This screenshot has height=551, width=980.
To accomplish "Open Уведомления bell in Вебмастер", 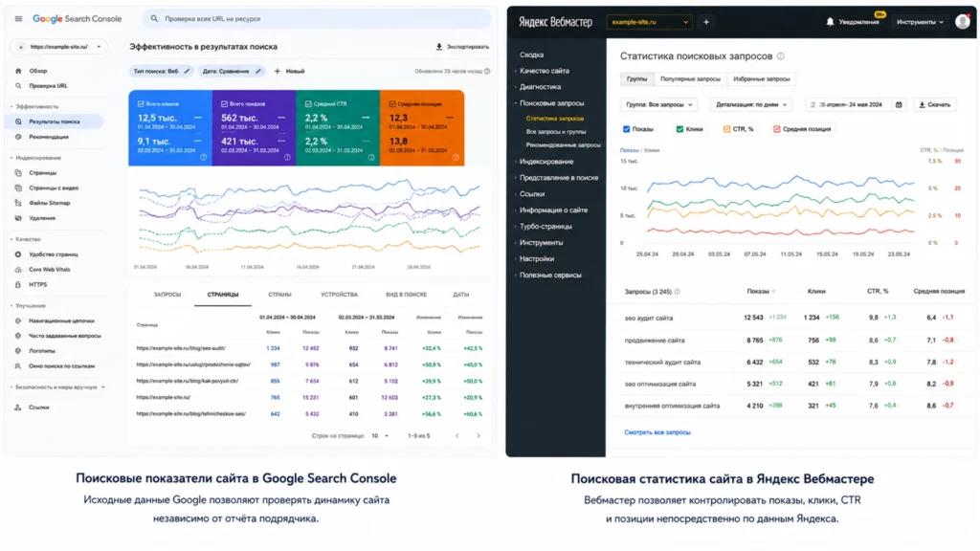I will [830, 22].
